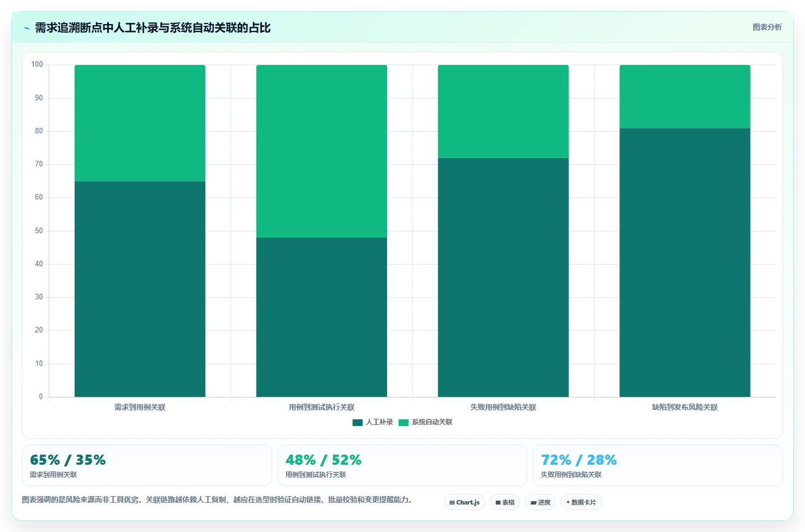805x532 pixels.
Task: Click the bright green 系统自动关联 legend swatch
Action: click(403, 423)
